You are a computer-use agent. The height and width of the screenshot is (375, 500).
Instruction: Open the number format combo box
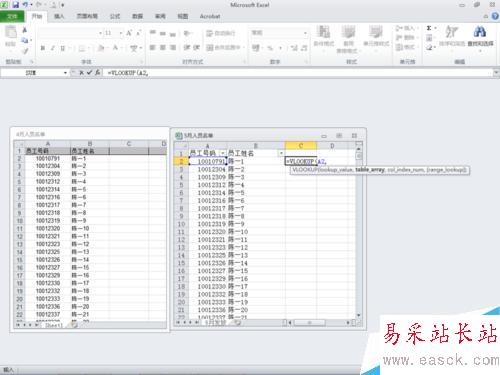(x=279, y=33)
